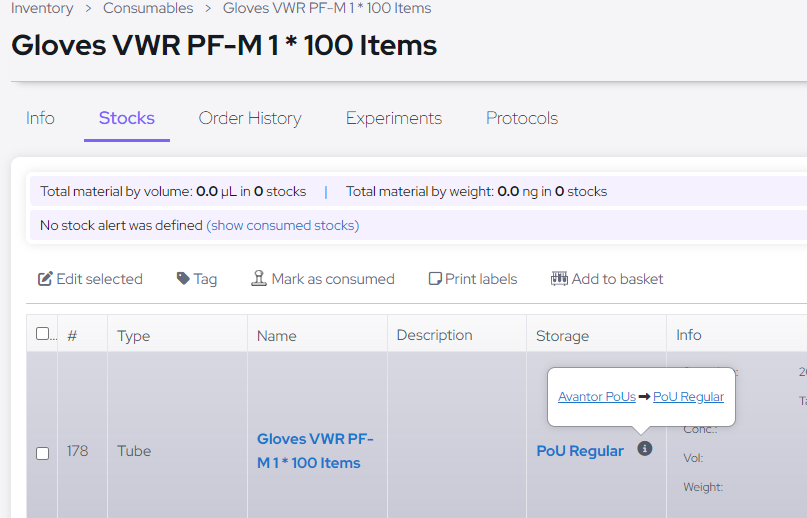This screenshot has height=518, width=807.
Task: Click the Name column header
Action: click(276, 336)
